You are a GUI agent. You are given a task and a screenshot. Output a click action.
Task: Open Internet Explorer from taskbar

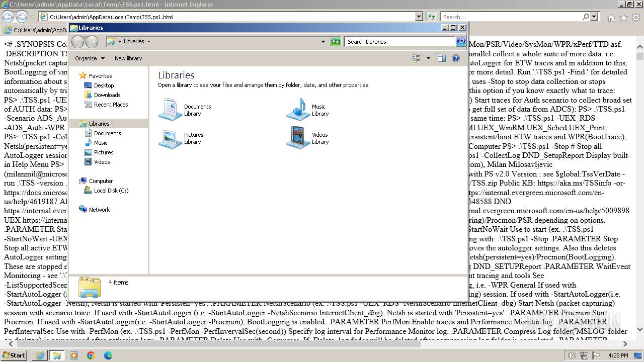[x=40, y=355]
